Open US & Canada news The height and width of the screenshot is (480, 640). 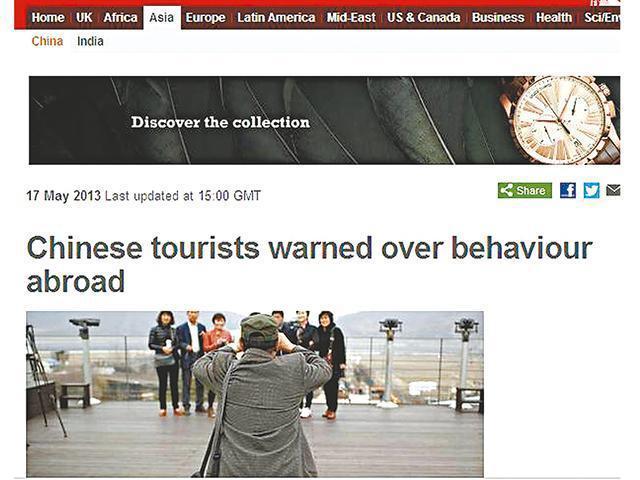[x=424, y=18]
